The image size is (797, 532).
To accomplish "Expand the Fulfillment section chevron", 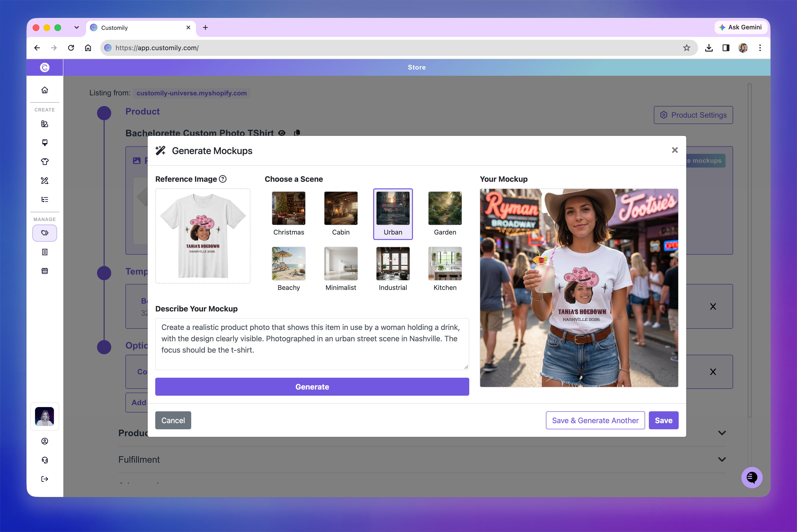I will (722, 459).
